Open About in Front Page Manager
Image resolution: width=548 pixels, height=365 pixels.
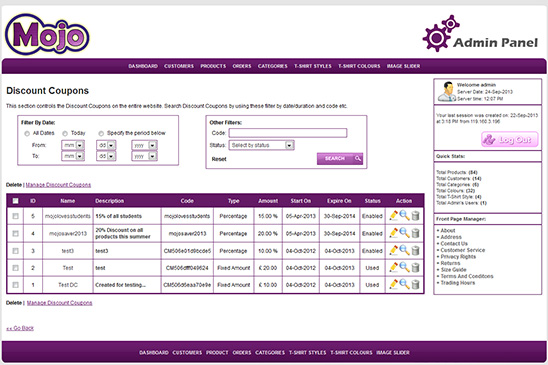pos(448,230)
